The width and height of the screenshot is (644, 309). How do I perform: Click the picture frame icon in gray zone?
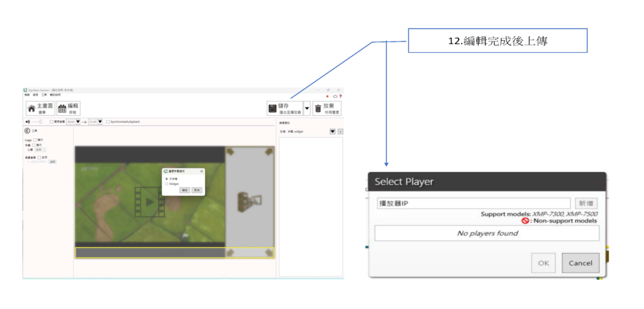[250, 201]
